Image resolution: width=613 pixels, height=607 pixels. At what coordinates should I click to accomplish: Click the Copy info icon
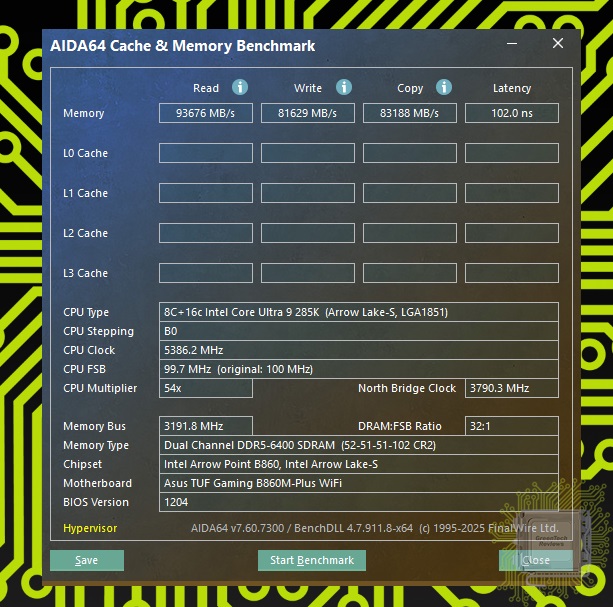pos(444,87)
